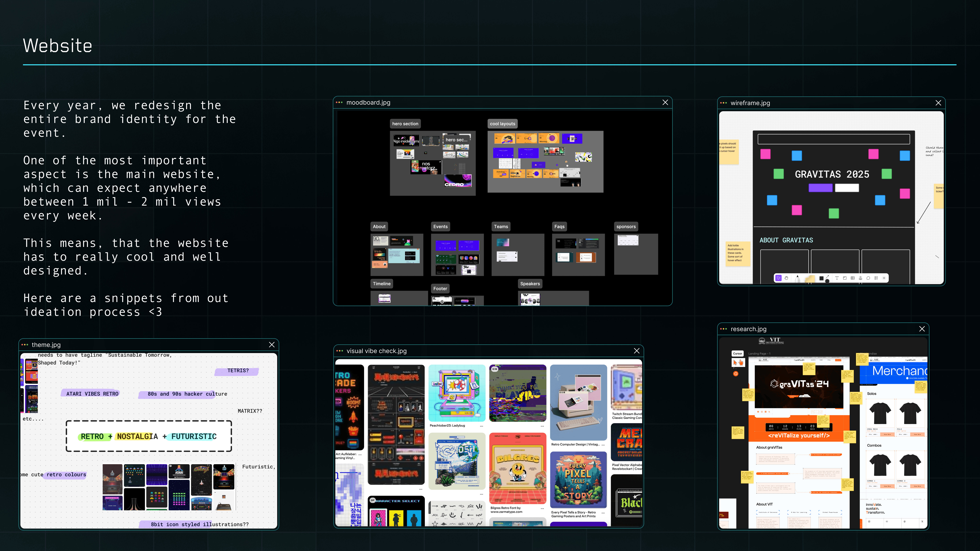
Task: Insert a table with the Table tool
Action: point(853,278)
